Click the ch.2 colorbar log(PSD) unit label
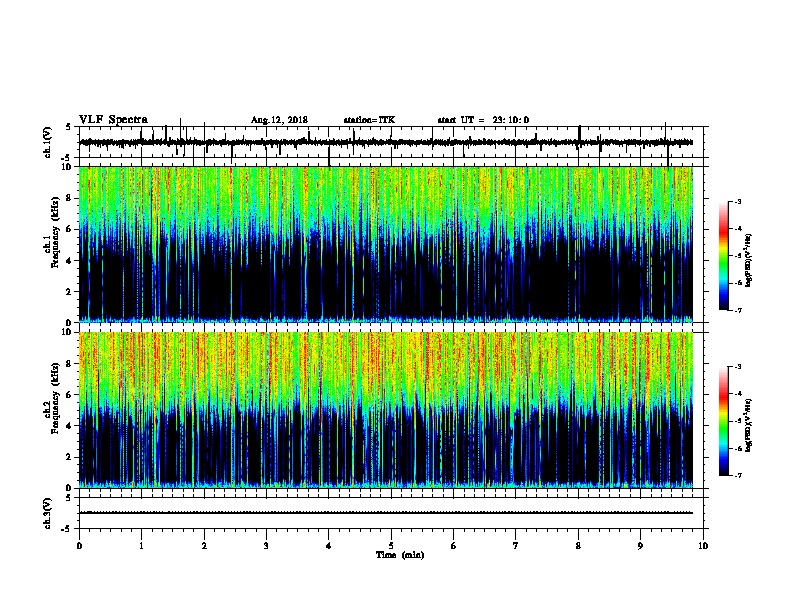The height and width of the screenshot is (612, 792). 748,426
